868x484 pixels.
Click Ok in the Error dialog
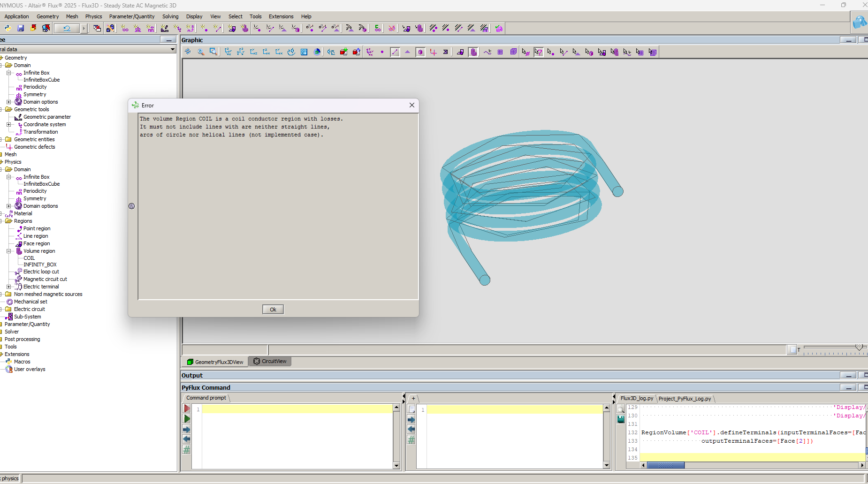click(273, 310)
